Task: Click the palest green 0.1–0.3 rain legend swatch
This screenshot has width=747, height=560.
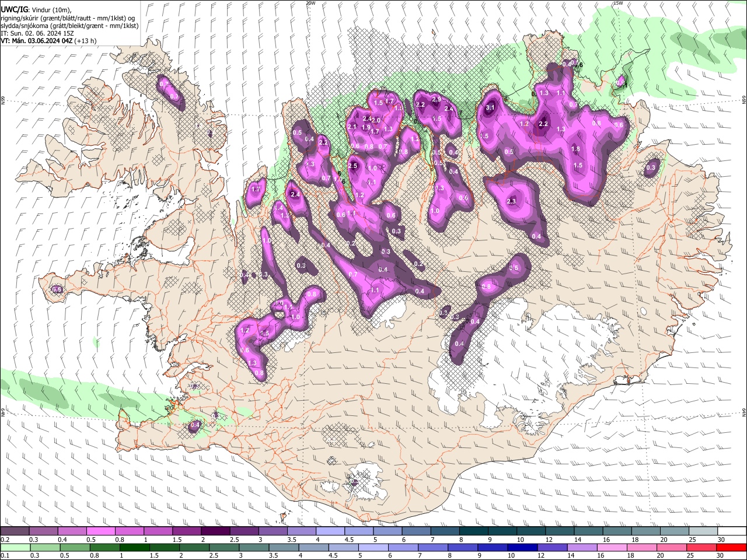Action: tap(15, 548)
